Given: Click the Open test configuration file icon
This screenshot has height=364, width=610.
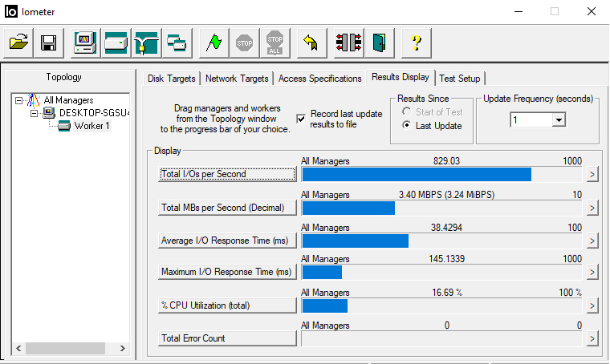Looking at the screenshot, I should click(19, 43).
